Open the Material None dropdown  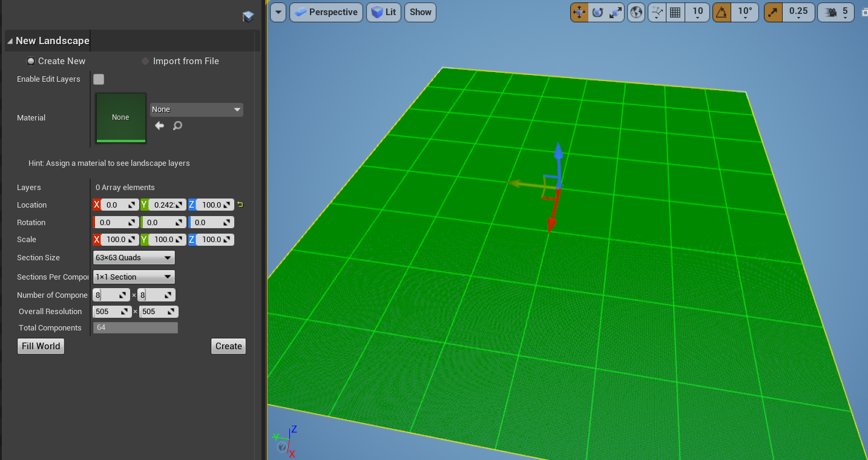pos(197,110)
